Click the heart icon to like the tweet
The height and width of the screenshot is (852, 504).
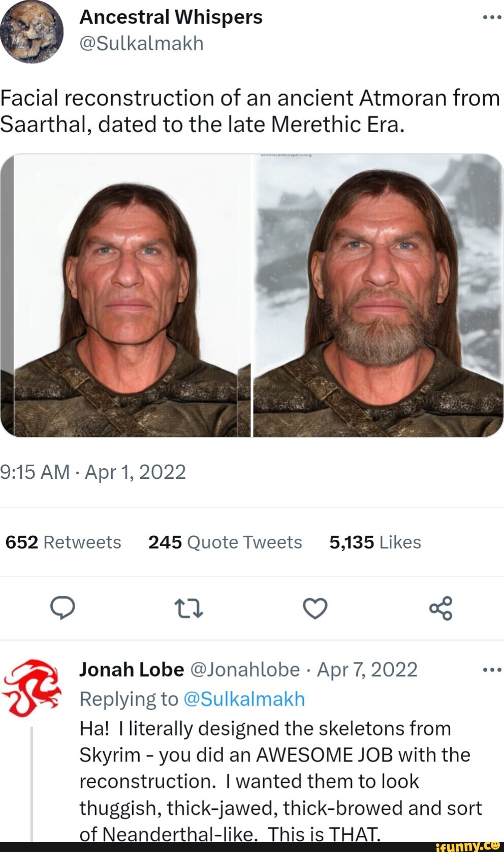point(315,608)
